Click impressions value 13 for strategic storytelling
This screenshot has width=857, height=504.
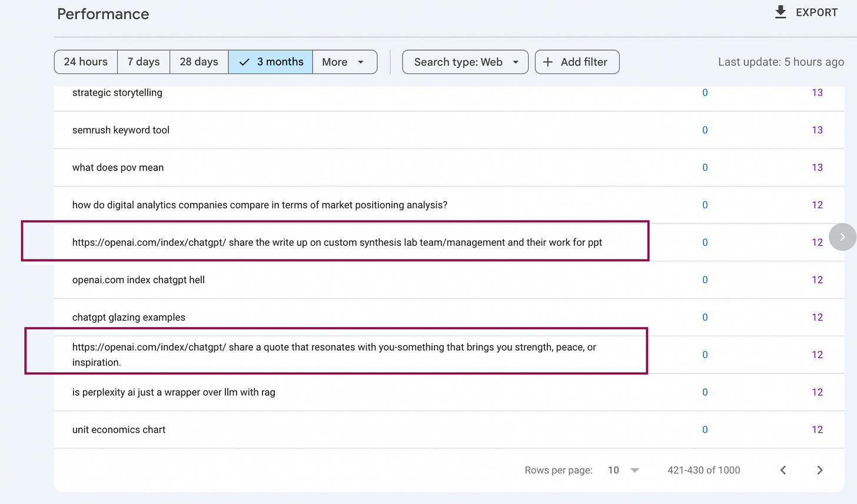coord(817,92)
